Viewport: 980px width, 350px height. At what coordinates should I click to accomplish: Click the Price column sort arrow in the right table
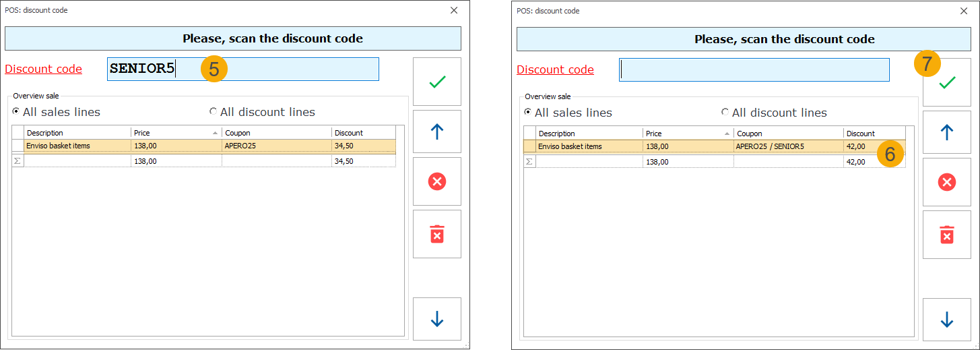click(727, 134)
